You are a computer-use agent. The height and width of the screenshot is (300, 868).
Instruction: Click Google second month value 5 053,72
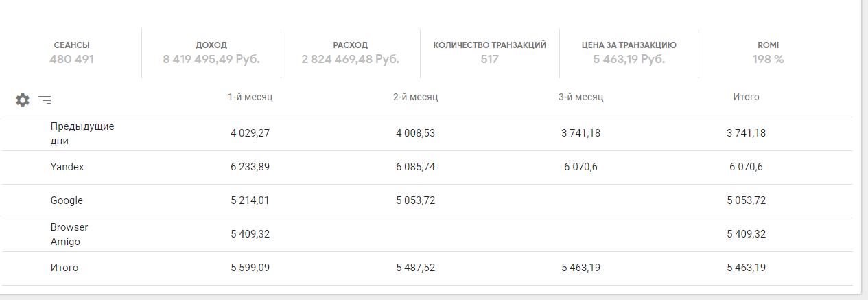click(415, 200)
